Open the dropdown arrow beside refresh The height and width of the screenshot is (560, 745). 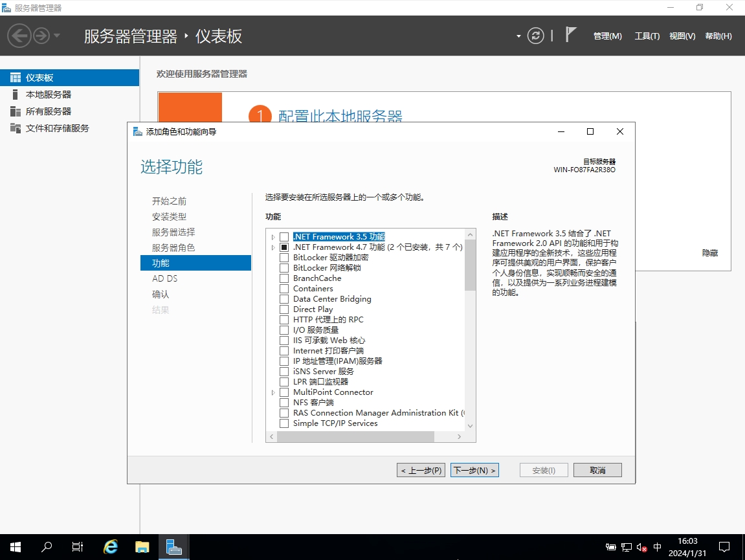[518, 36]
